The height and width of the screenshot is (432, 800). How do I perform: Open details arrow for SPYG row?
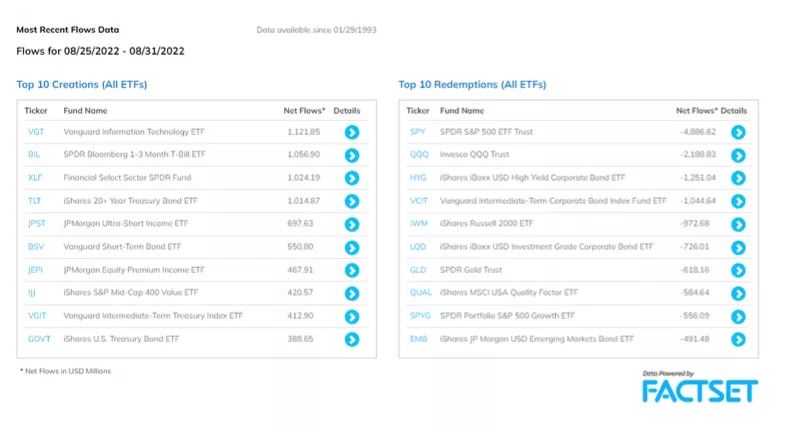pos(738,317)
